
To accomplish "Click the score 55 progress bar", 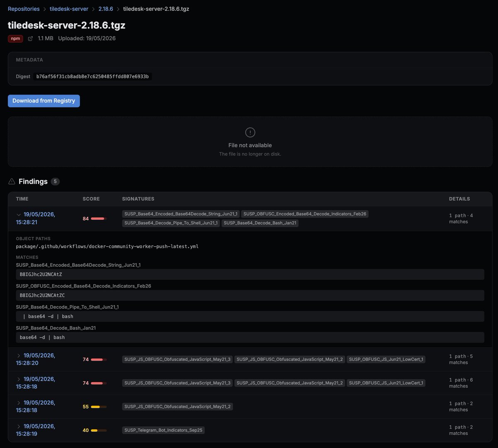I will 99,407.
